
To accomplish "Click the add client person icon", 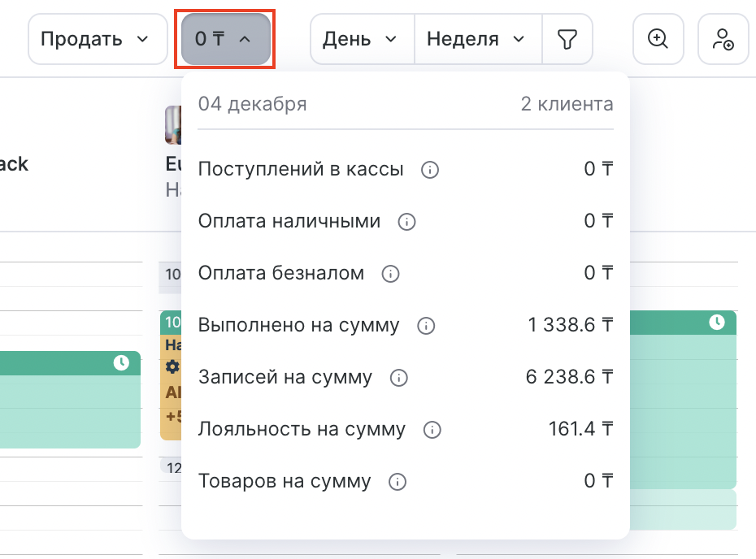I will pyautogui.click(x=723, y=38).
